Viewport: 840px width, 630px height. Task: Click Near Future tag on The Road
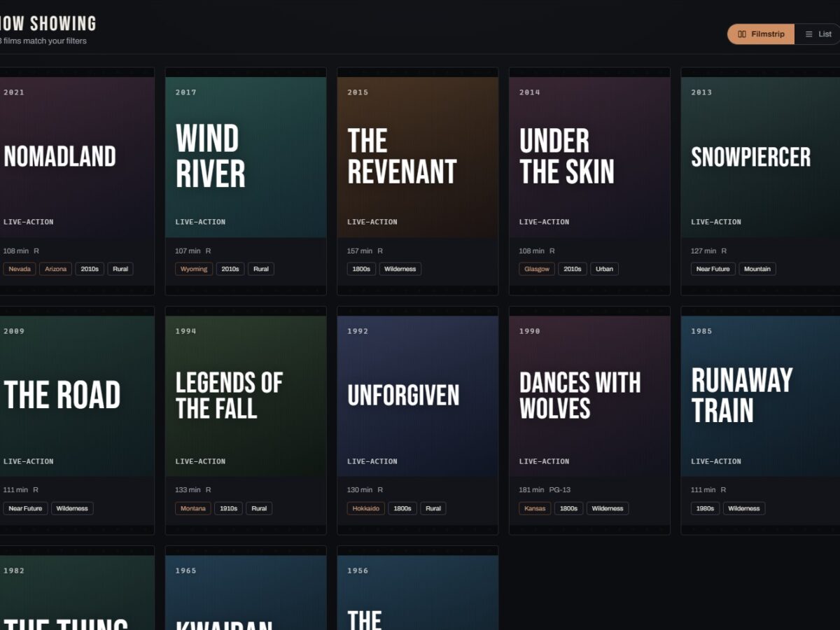coord(26,508)
